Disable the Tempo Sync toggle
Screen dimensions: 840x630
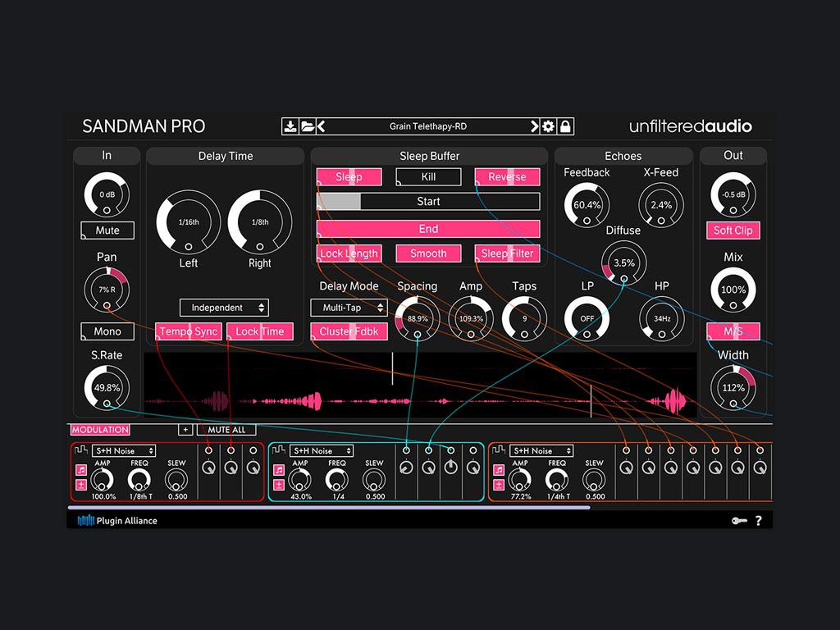(189, 331)
